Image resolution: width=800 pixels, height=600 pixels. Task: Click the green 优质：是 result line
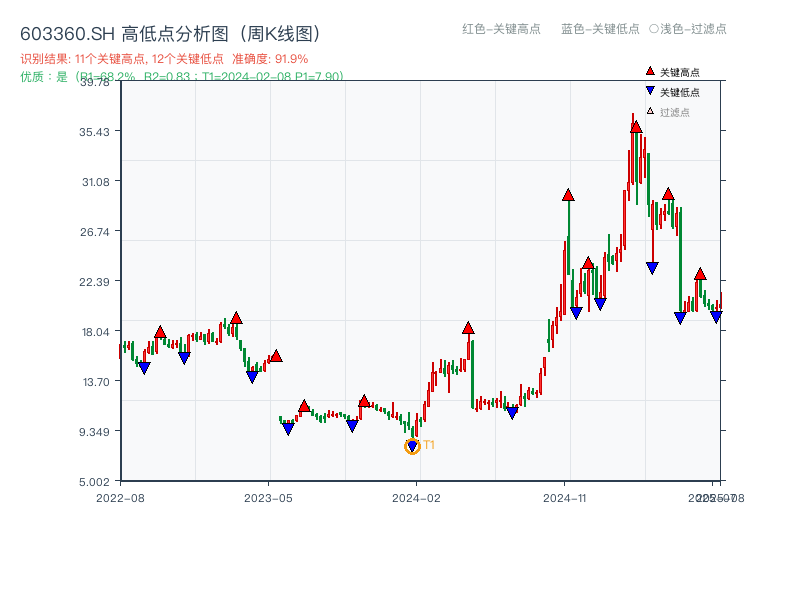pos(182,77)
